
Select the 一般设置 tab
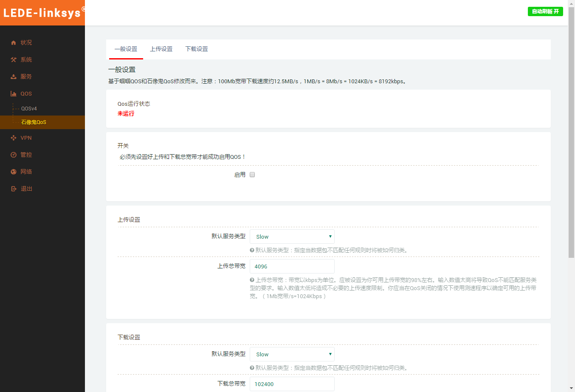pos(126,49)
